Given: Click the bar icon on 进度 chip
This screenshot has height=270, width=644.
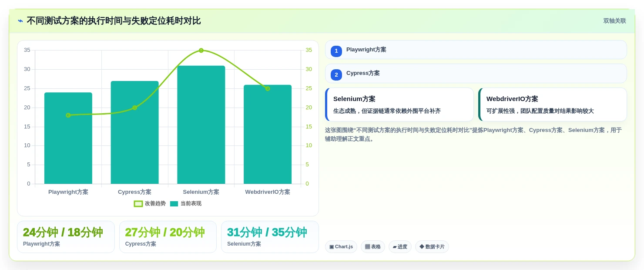Looking at the screenshot, I should point(395,247).
